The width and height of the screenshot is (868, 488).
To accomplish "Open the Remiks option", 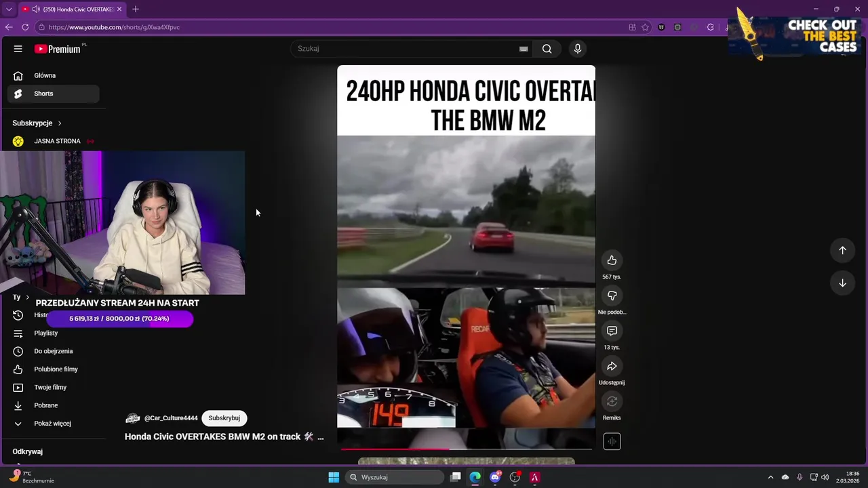I will click(612, 401).
